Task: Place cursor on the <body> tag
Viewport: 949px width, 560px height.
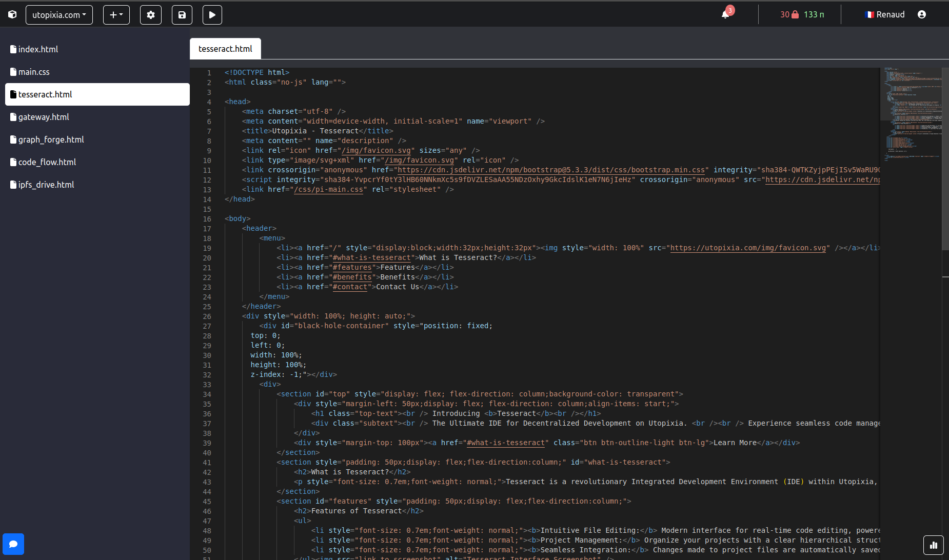Action: 238,218
